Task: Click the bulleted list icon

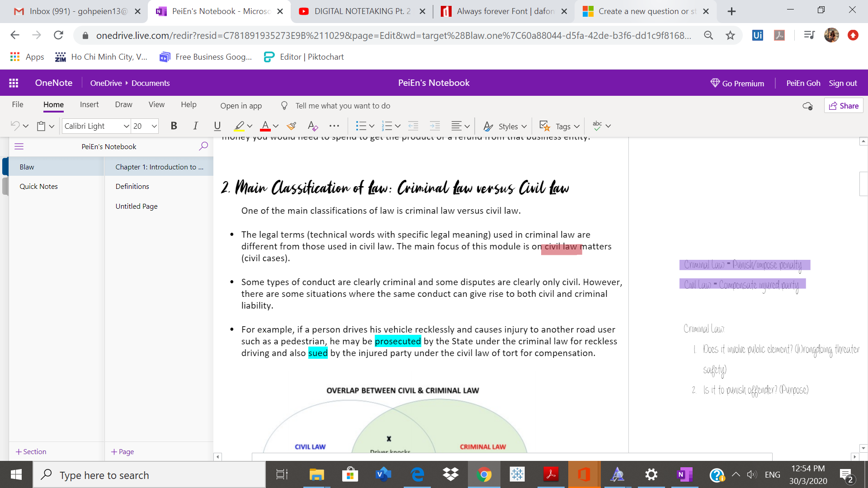Action: [x=360, y=126]
